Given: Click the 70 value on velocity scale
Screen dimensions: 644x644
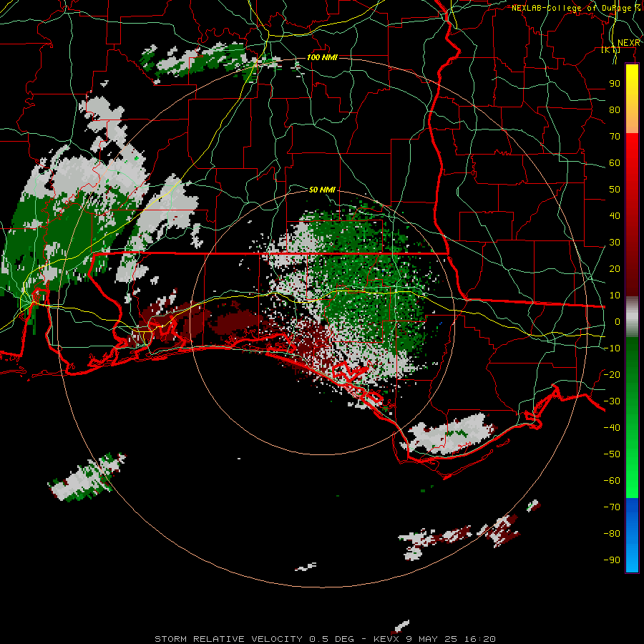Looking at the screenshot, I should tap(615, 137).
